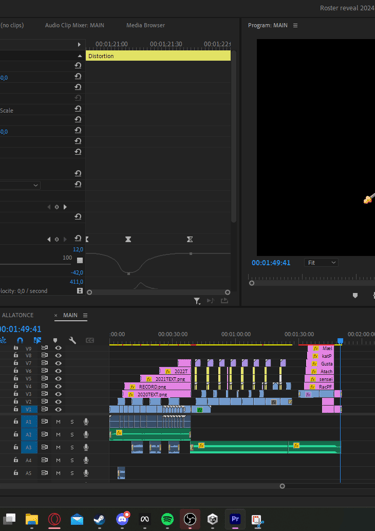Toggle lock on A3 track

pos(16,447)
